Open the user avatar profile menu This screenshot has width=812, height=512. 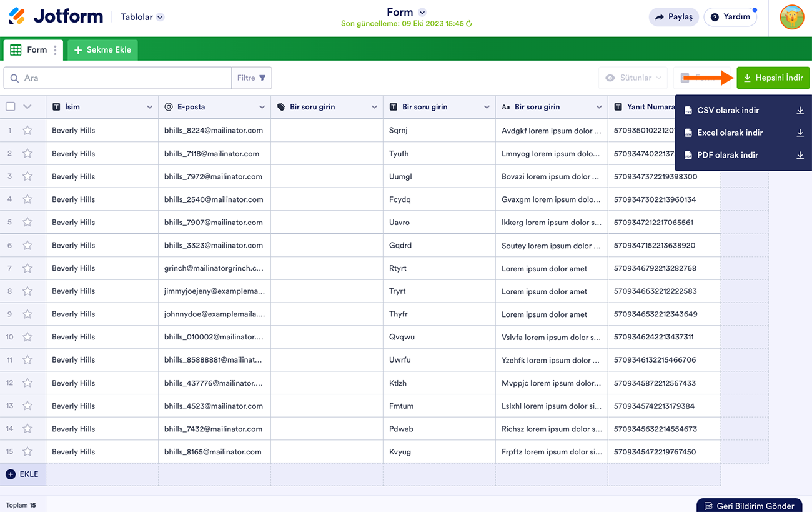coord(791,17)
